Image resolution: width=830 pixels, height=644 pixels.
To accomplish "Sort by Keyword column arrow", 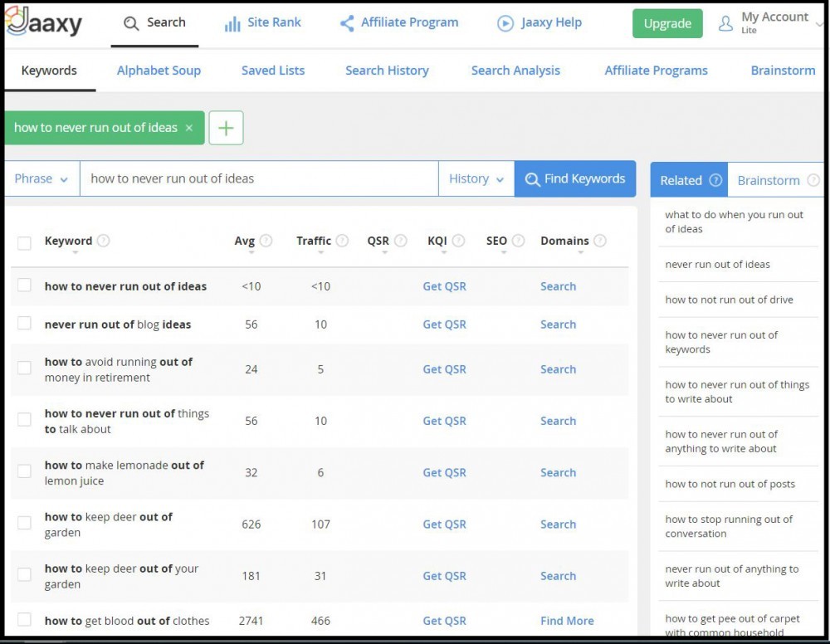I will click(x=76, y=252).
